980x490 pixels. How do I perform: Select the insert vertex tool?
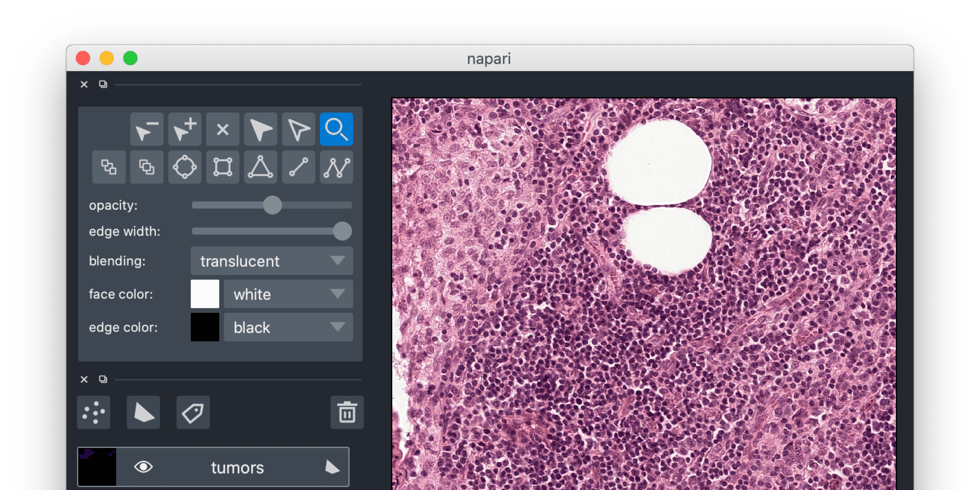pyautogui.click(x=184, y=129)
